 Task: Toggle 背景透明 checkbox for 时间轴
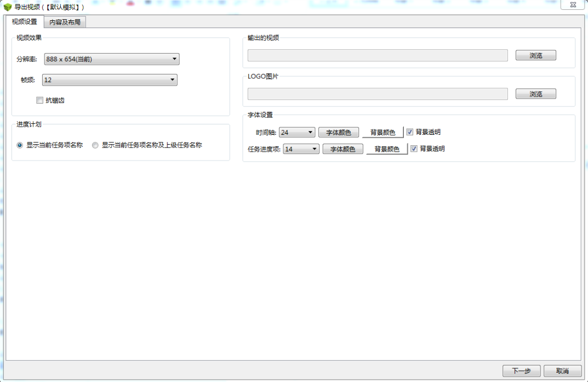point(409,132)
